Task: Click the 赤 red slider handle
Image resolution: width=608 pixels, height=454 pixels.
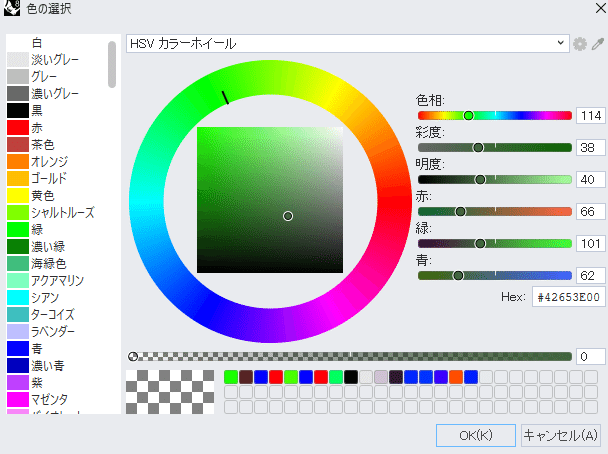Action: coord(460,212)
